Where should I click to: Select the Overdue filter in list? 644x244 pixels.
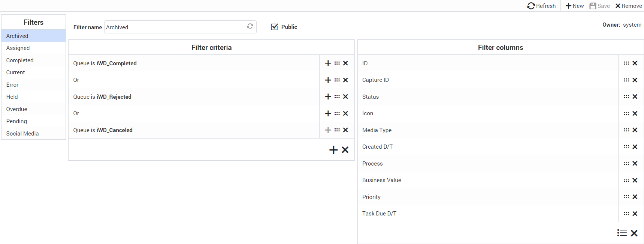pyautogui.click(x=17, y=109)
